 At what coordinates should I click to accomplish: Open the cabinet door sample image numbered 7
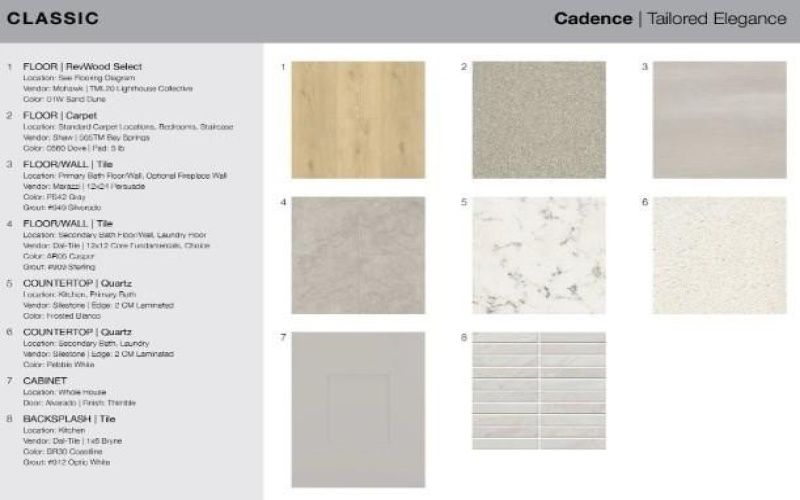click(358, 409)
